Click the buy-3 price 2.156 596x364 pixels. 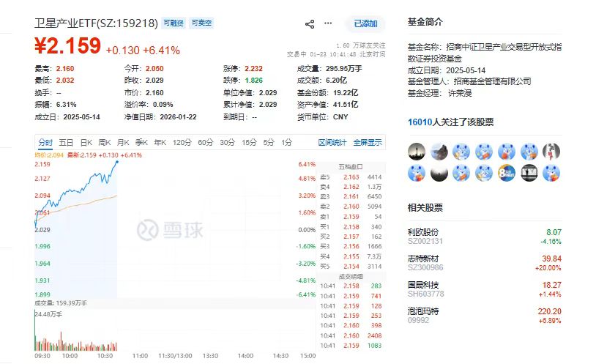point(351,246)
